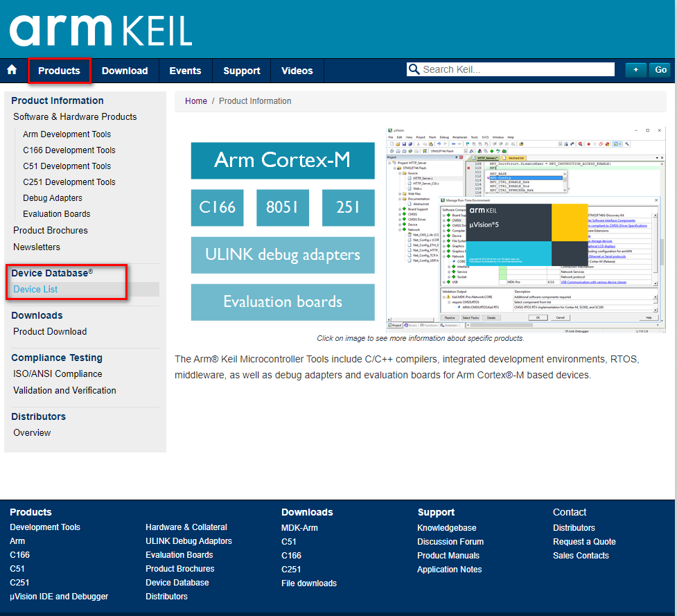Open footer Distributors link under Hardware
Image resolution: width=677 pixels, height=616 pixels.
167,597
